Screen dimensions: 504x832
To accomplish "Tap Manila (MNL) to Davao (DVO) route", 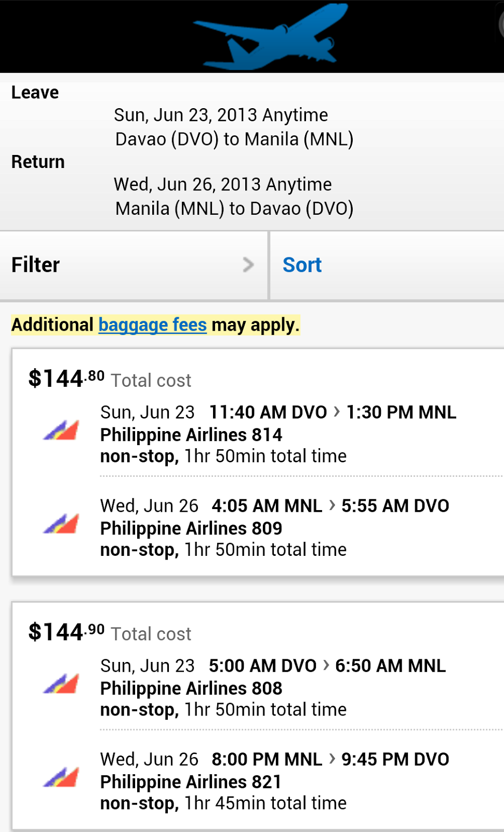I will (x=234, y=209).
